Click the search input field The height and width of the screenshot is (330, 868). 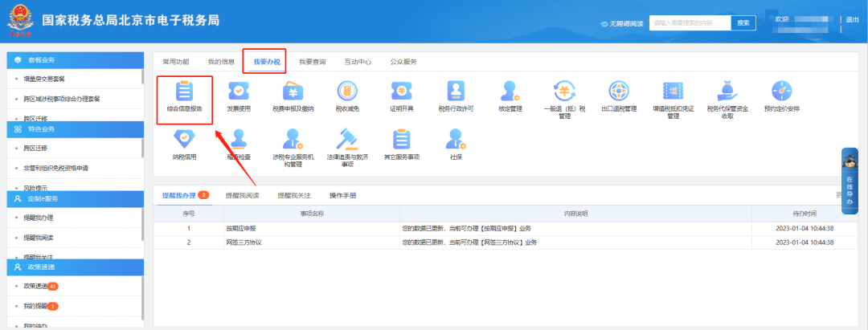click(x=690, y=22)
